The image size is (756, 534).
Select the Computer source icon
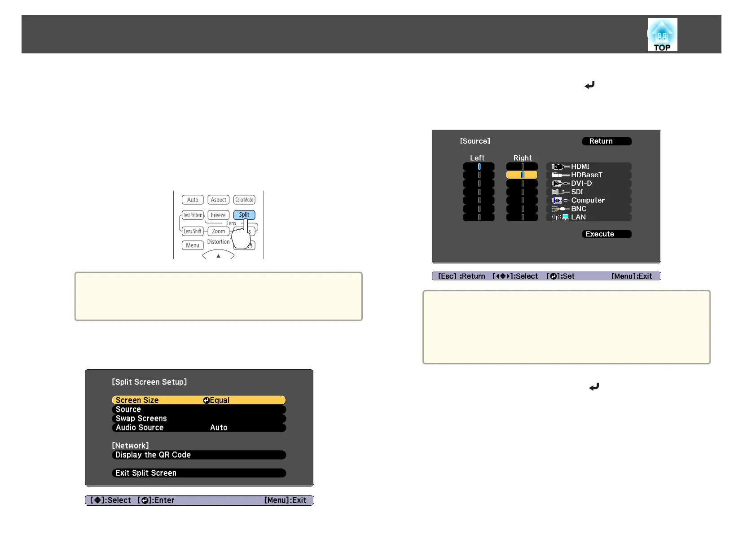tap(560, 201)
